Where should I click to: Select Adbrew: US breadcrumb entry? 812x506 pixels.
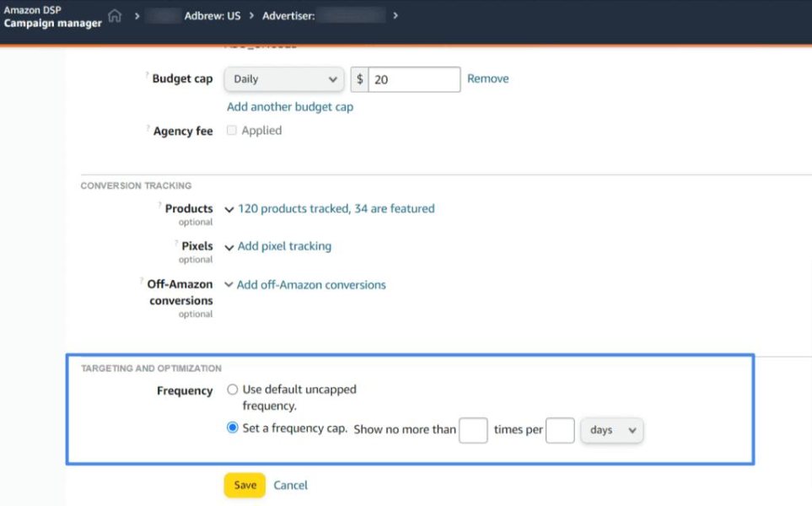pyautogui.click(x=212, y=16)
